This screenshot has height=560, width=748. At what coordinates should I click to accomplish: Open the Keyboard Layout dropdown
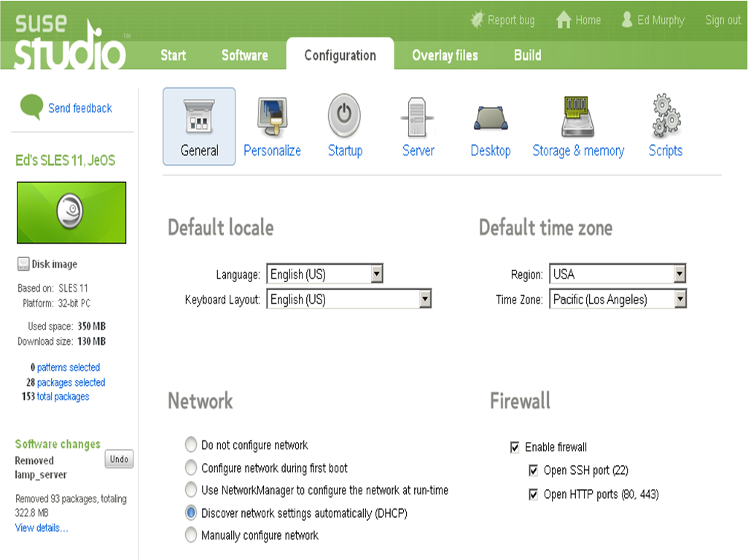(348, 299)
